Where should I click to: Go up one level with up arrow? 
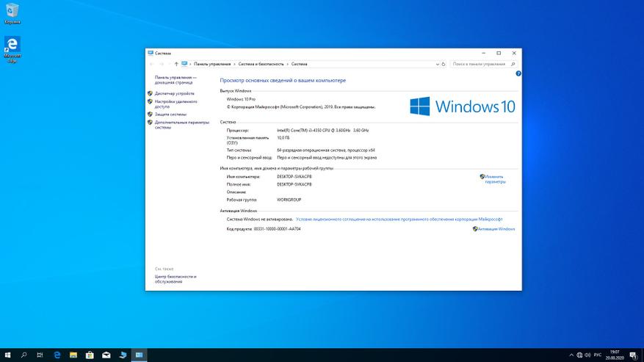pyautogui.click(x=175, y=64)
